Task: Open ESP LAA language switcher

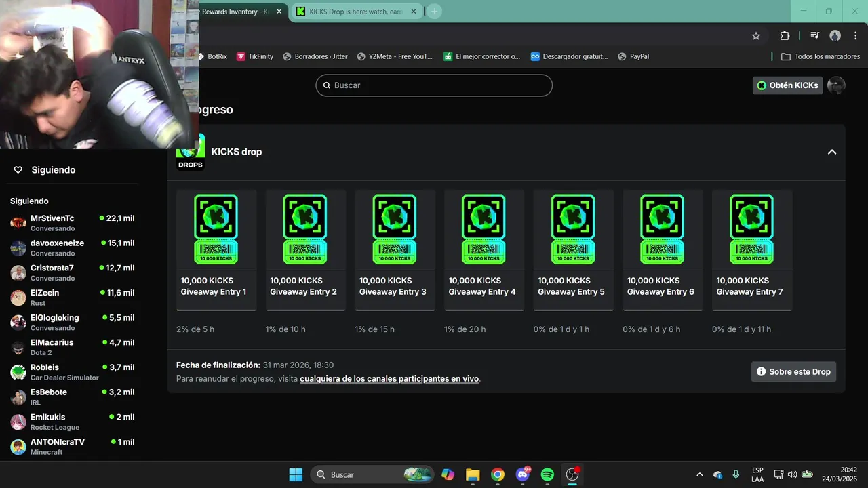Action: coord(757,474)
